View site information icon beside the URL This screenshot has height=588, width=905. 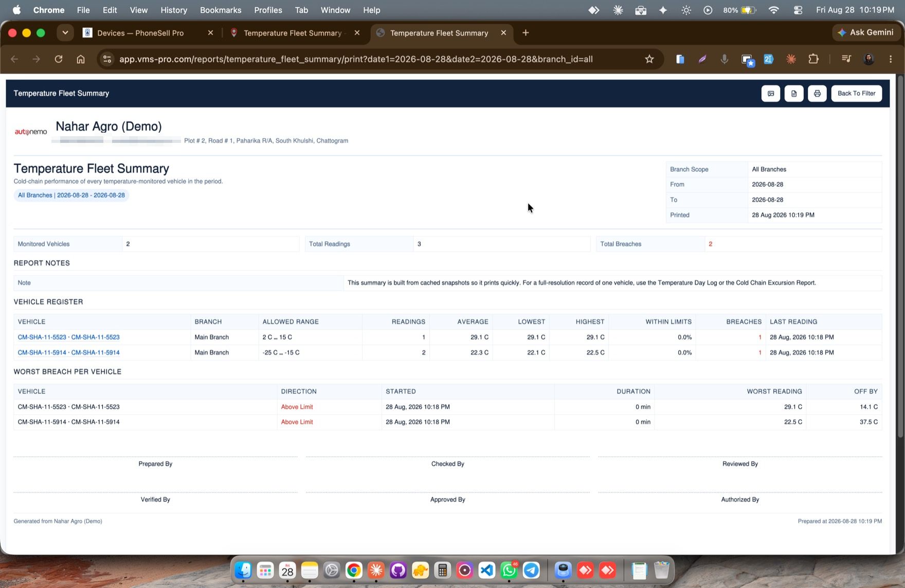[107, 59]
